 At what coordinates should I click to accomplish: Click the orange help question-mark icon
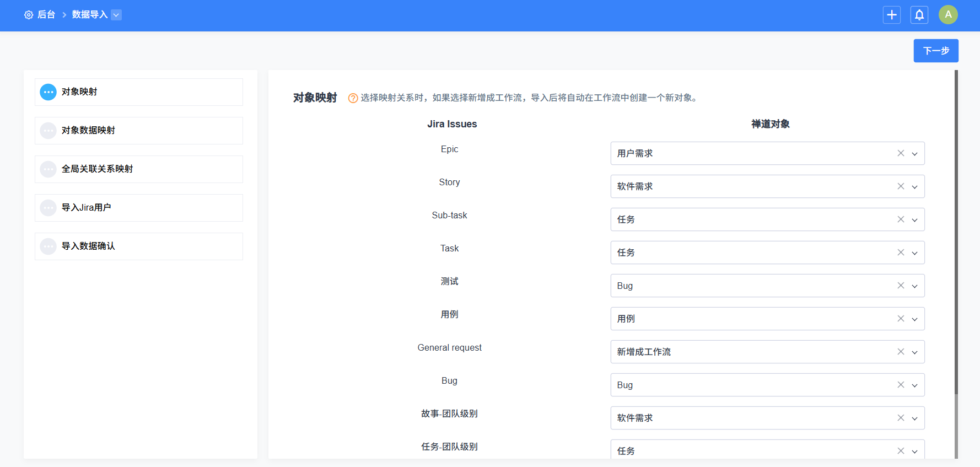click(x=353, y=98)
